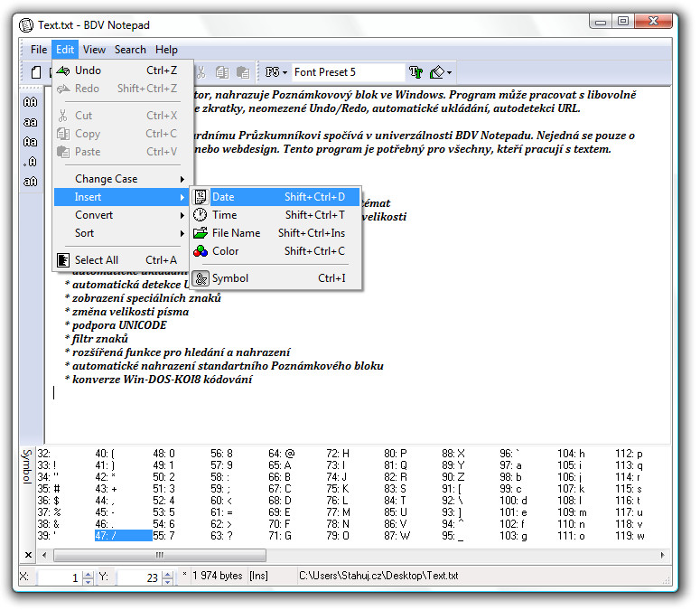This screenshot has width=700, height=610.
Task: Click the lowercase aa sidebar icon
Action: (x=31, y=122)
